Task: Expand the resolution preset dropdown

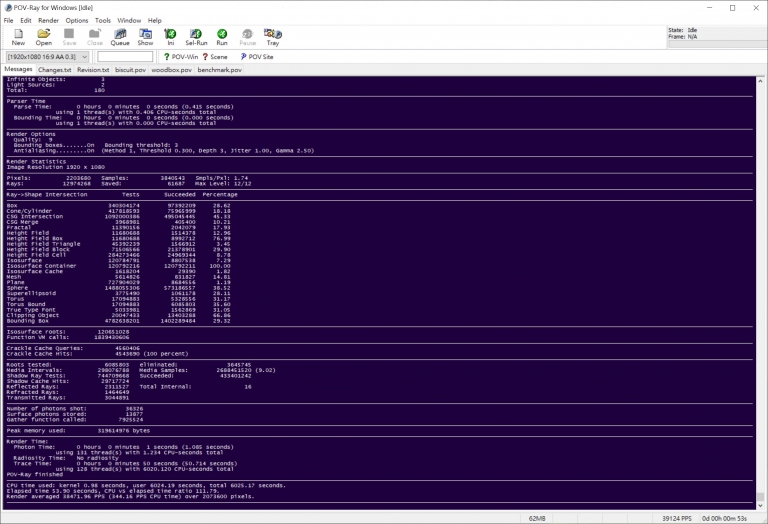Action: 84,57
